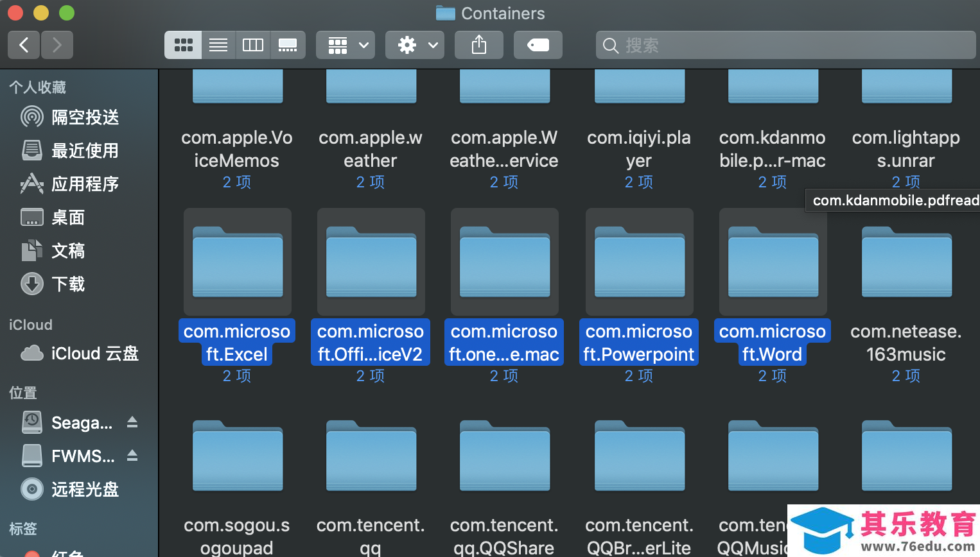This screenshot has height=557, width=980.
Task: Select the com.microsoft.Offi...iceV2 folder icon
Action: click(371, 262)
